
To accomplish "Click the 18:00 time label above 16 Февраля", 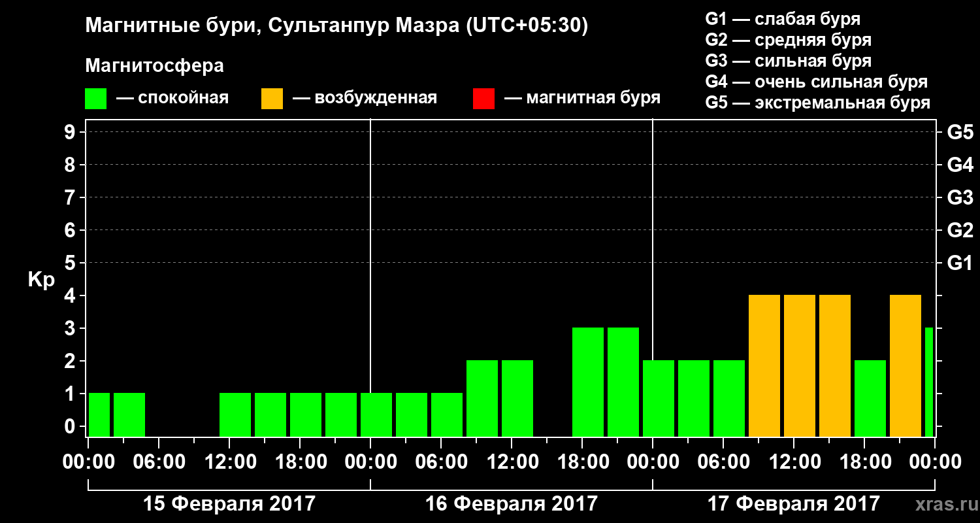I will point(582,462).
